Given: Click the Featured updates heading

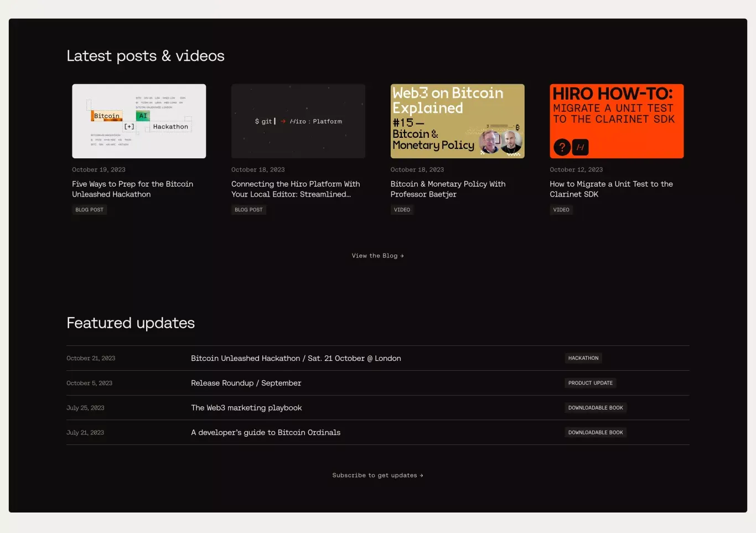Looking at the screenshot, I should tap(131, 323).
